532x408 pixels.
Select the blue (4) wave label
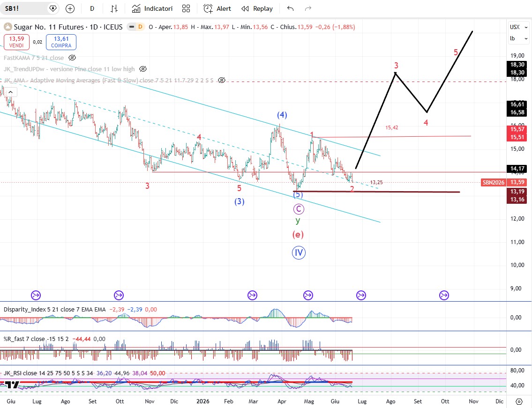[282, 115]
